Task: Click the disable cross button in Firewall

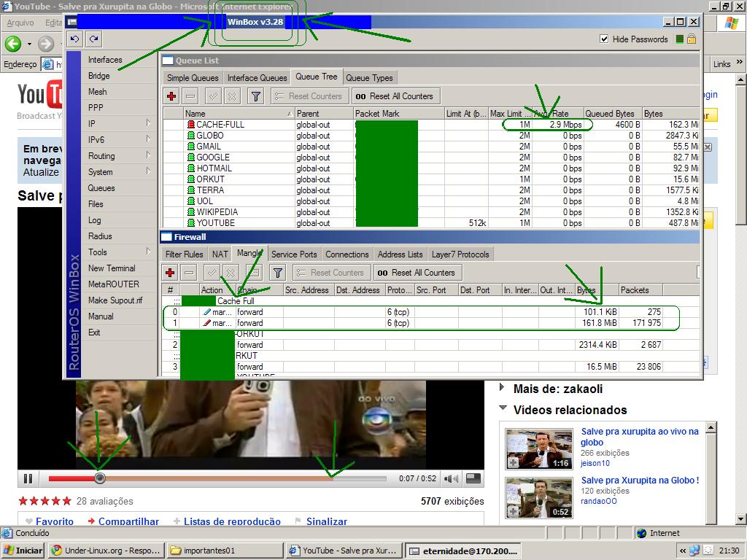Action: 231,273
